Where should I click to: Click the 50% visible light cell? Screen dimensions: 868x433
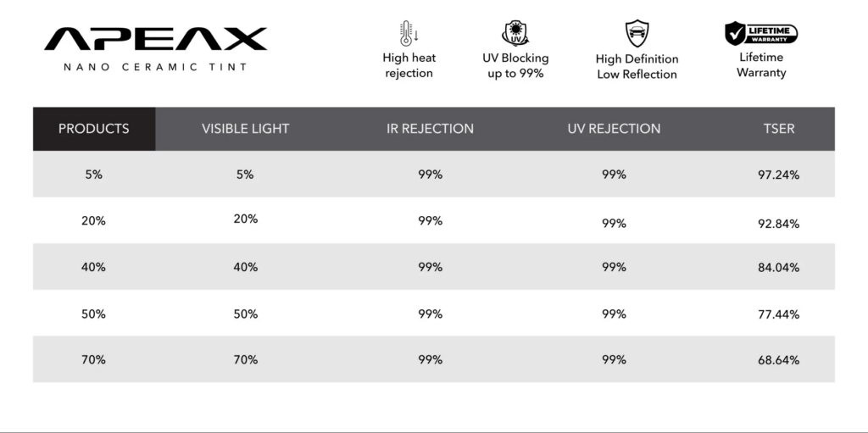(x=245, y=314)
